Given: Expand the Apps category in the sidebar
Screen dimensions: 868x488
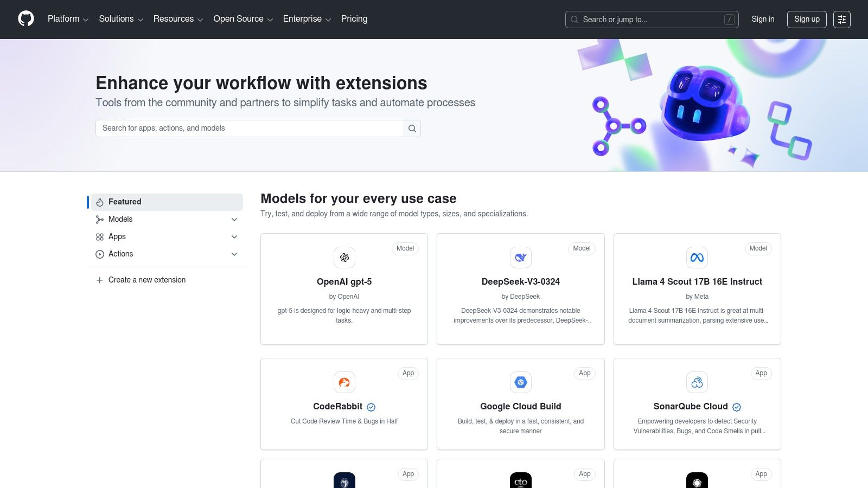Looking at the screenshot, I should point(234,236).
